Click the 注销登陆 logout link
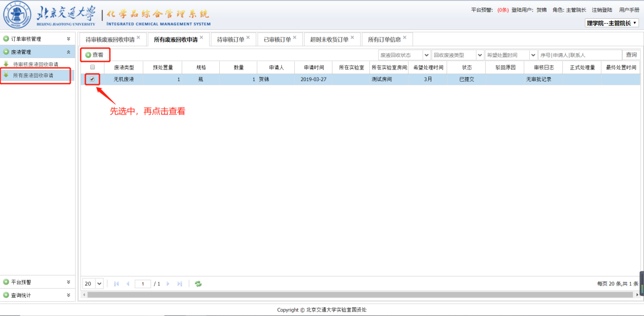The image size is (644, 316). (602, 10)
